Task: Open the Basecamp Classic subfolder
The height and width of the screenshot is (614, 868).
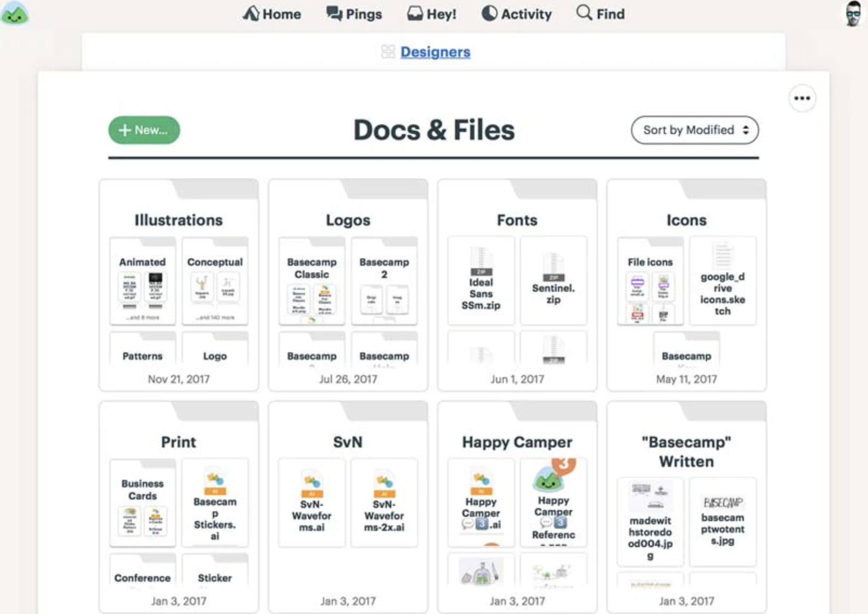Action: (x=312, y=281)
